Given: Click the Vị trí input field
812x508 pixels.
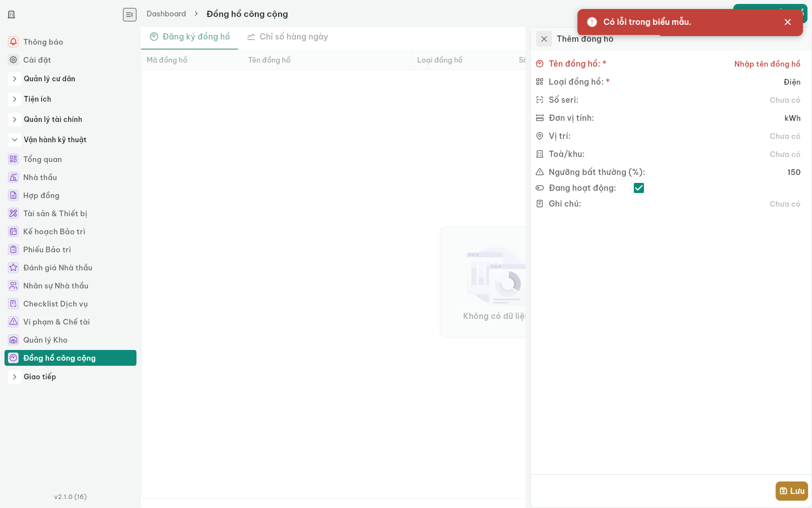Looking at the screenshot, I should coord(785,136).
